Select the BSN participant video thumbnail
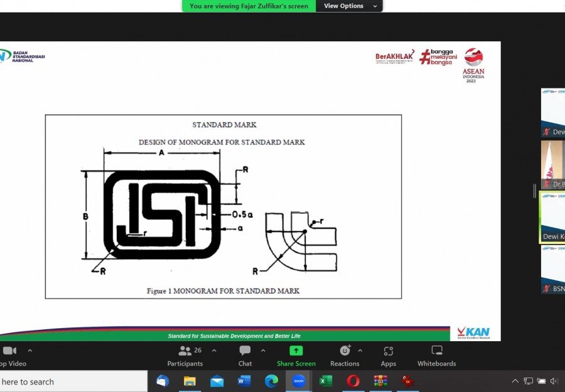The height and width of the screenshot is (392, 565). point(553,270)
